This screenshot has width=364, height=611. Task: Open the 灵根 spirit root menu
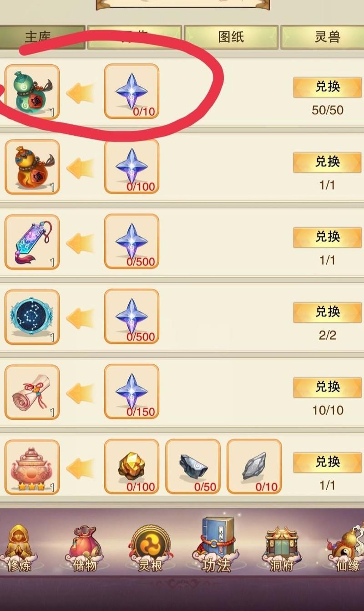pos(151,549)
